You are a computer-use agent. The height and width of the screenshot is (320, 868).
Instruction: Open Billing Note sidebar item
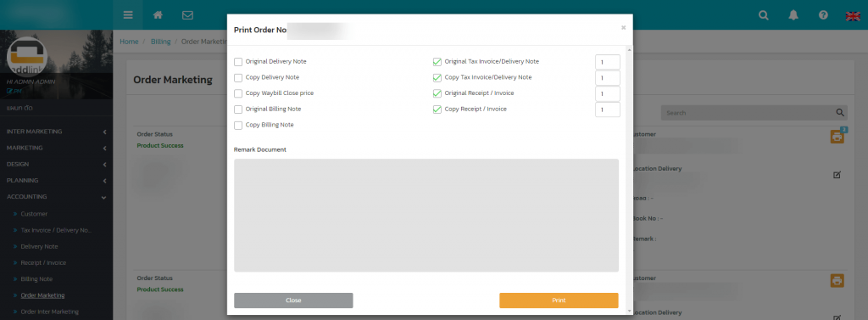tap(36, 279)
